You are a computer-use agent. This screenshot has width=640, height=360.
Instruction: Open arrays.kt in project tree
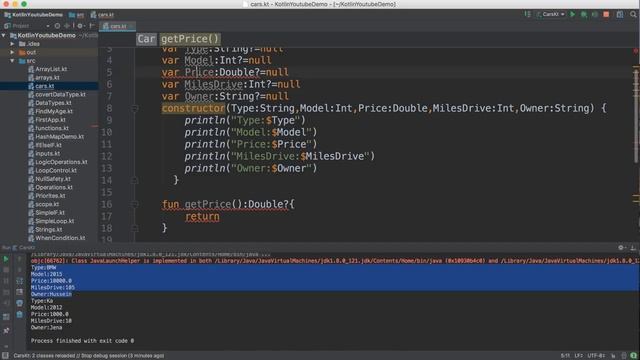pyautogui.click(x=47, y=78)
